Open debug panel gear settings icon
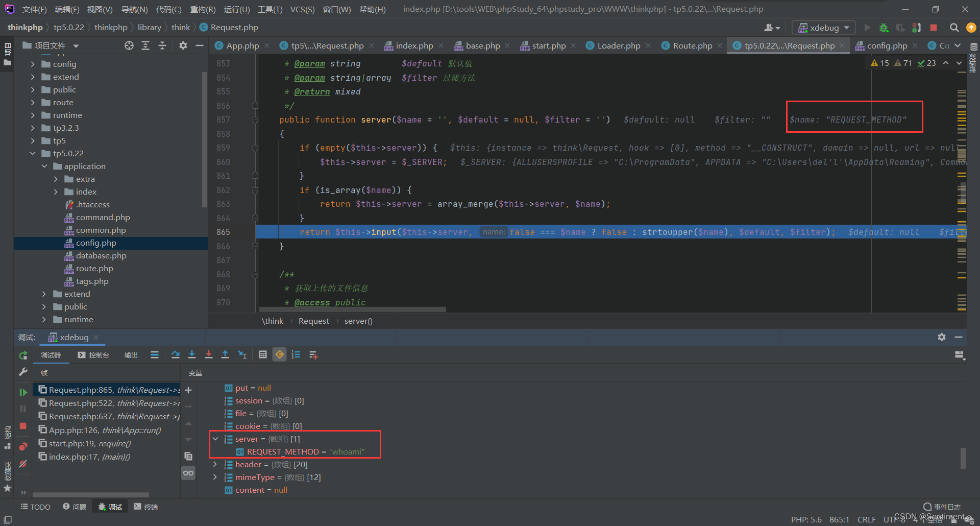Screen dimensions: 980x526 tap(942, 337)
